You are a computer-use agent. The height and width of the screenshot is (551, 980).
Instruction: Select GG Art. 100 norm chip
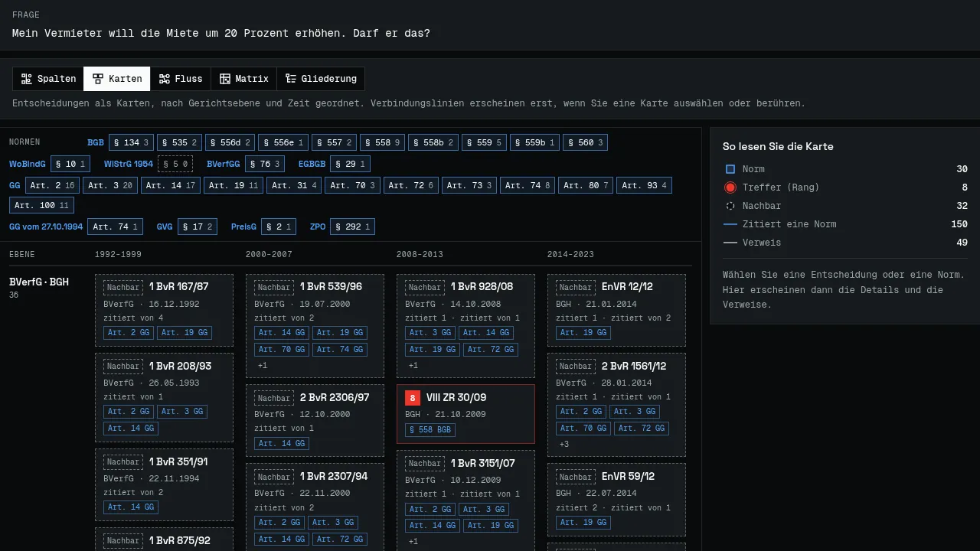[41, 205]
